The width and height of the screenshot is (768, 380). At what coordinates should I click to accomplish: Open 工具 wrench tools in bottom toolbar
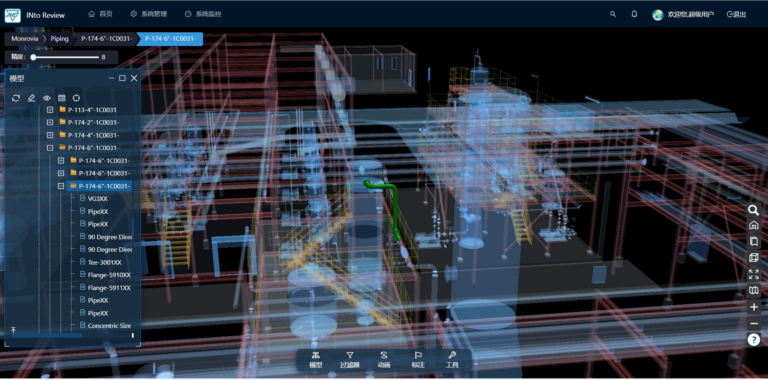(x=452, y=360)
